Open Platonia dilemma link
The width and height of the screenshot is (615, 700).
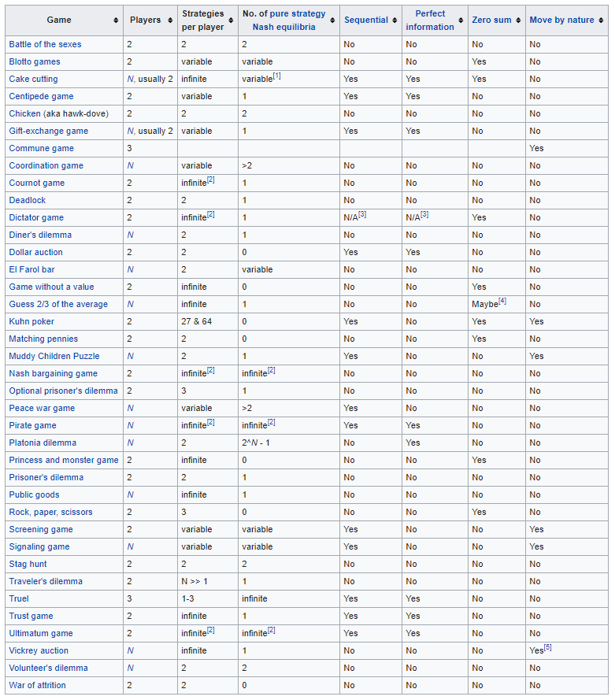(43, 443)
